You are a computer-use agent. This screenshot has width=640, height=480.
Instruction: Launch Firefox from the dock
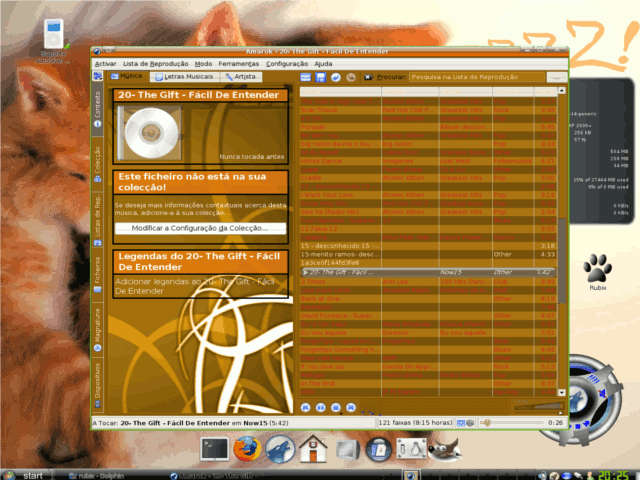247,449
